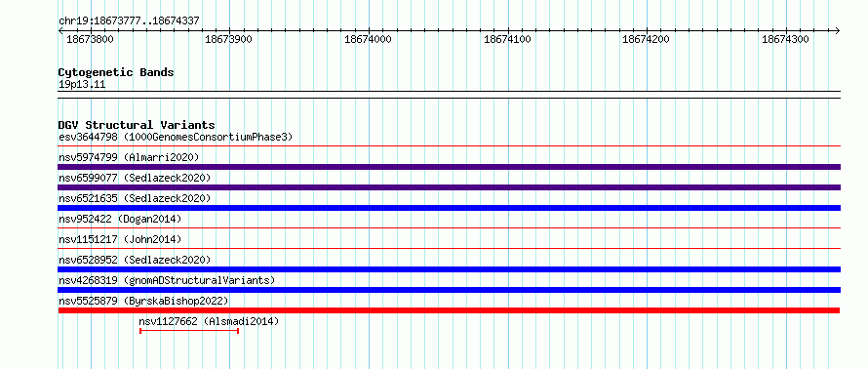Open variant nsv6599077 Sedlazeck2020 label
This screenshot has height=369, width=868.
(135, 178)
